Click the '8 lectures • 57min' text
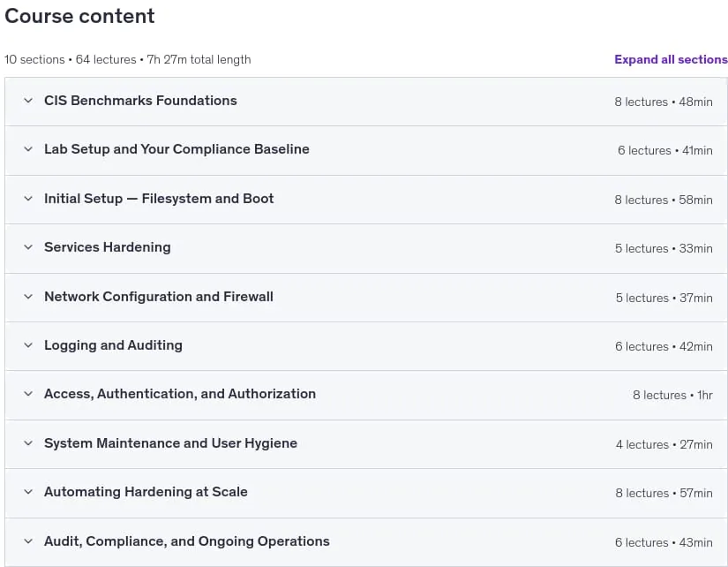728x567 pixels. [x=664, y=493]
